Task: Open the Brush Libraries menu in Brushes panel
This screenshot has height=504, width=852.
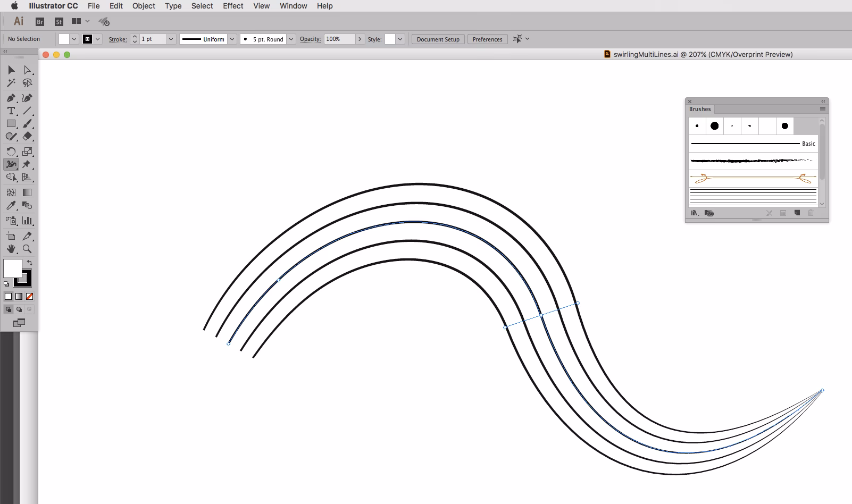Action: [695, 213]
